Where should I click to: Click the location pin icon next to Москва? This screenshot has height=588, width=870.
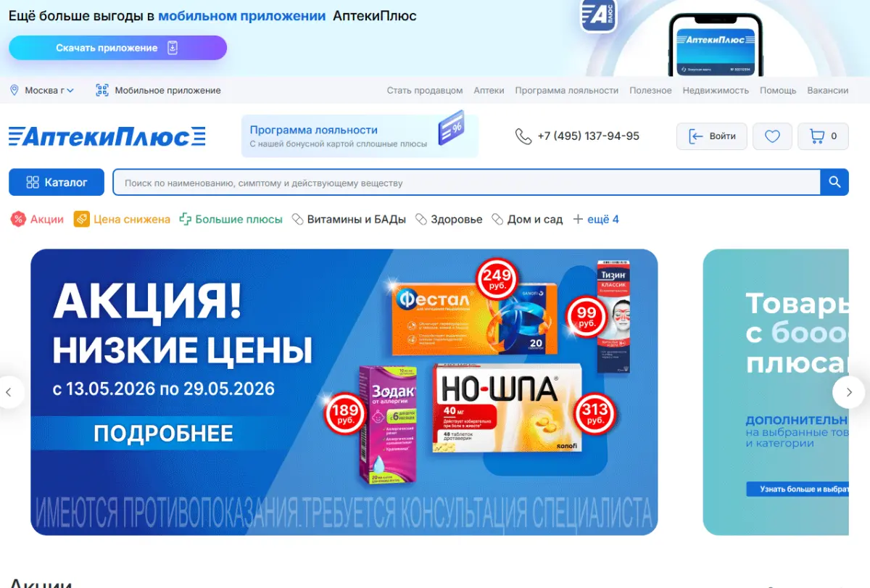click(x=14, y=91)
